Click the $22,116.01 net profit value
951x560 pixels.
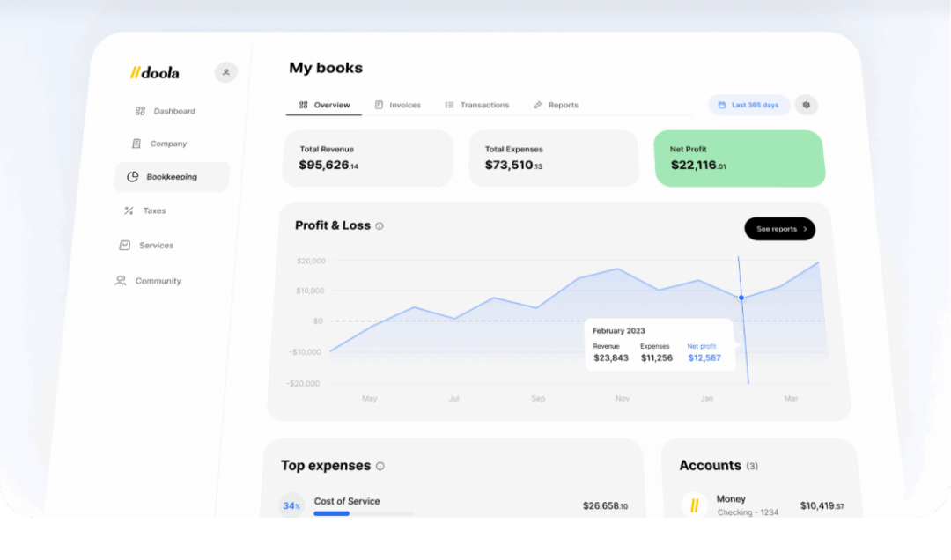pyautogui.click(x=698, y=165)
